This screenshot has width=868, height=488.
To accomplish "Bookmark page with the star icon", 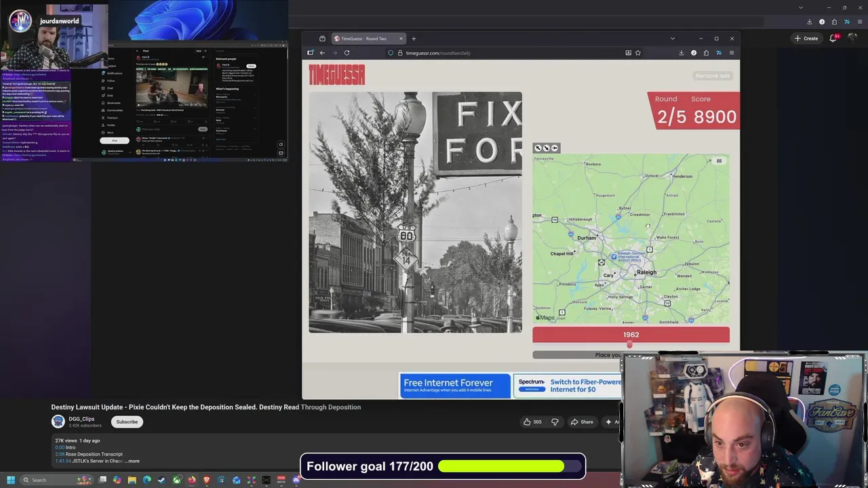I will [637, 53].
